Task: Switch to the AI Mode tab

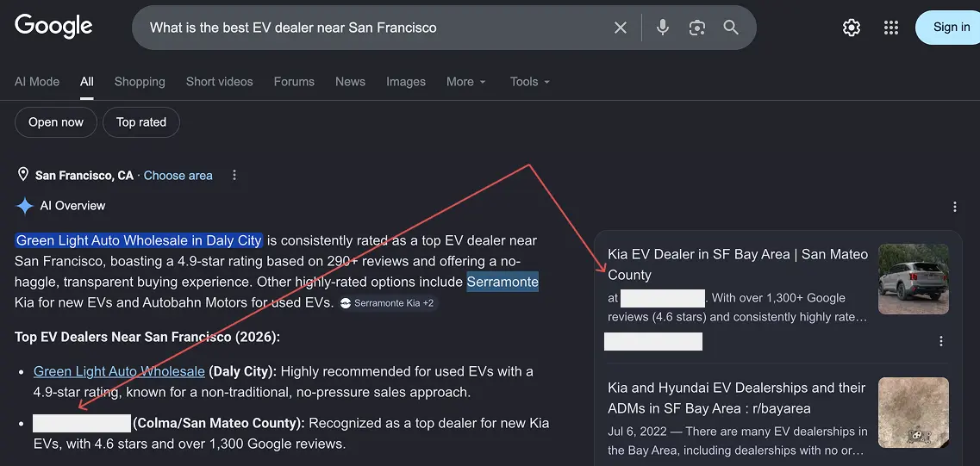Action: (37, 82)
